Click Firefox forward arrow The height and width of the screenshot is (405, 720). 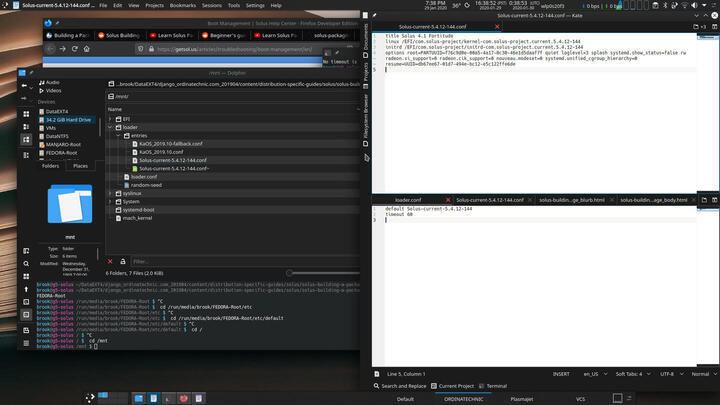coord(62,49)
